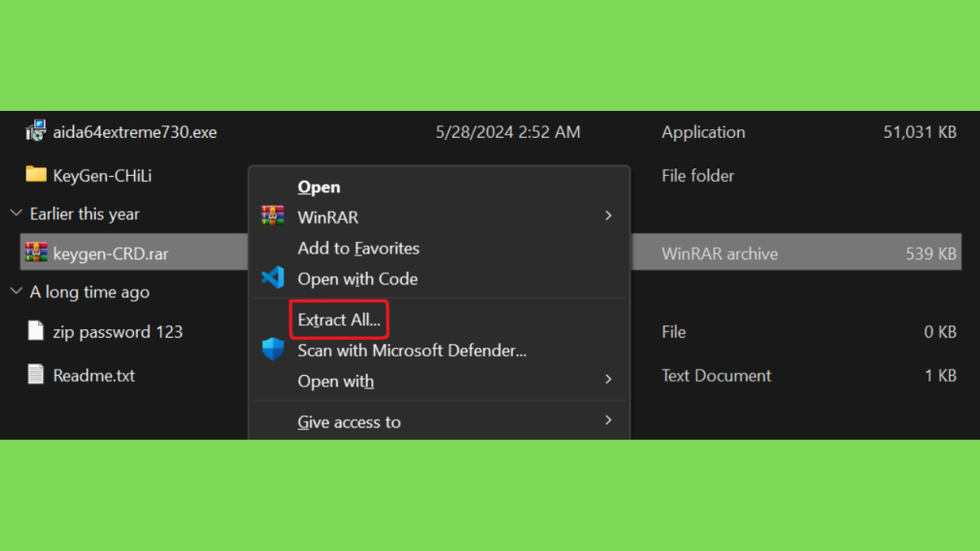
Task: Select Add to Favorites
Action: 358,248
